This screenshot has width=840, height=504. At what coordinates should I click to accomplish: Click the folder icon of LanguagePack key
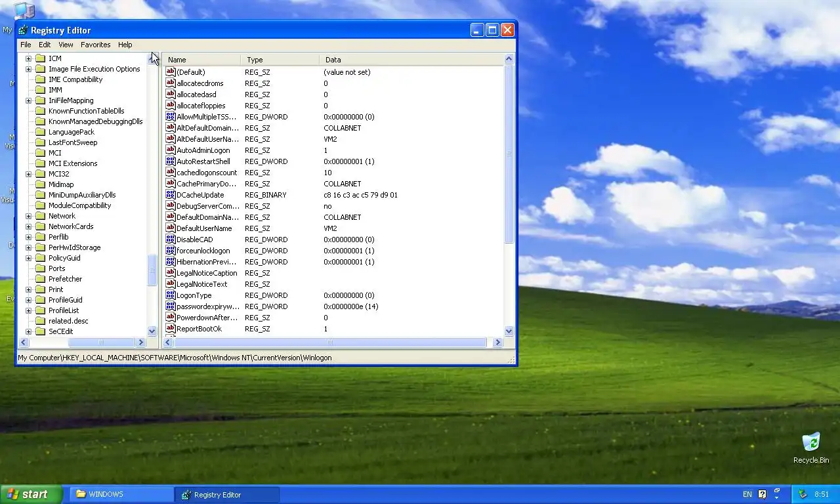pos(40,132)
